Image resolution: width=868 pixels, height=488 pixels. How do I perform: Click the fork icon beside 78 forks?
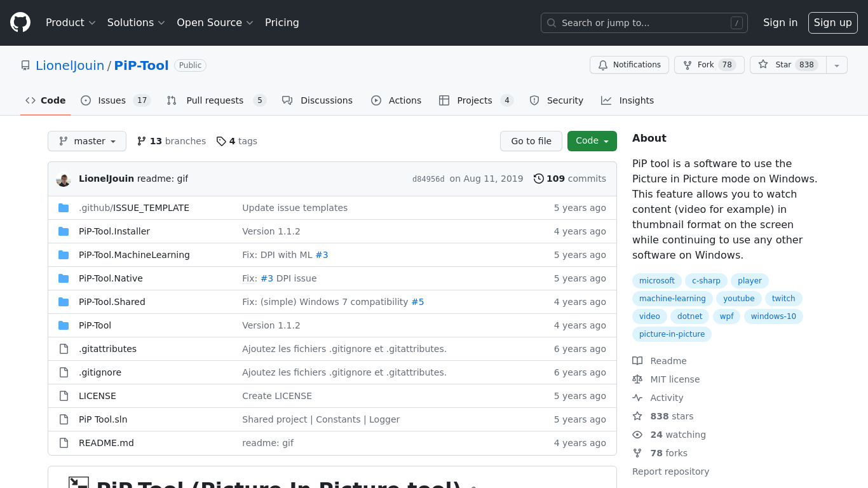point(637,453)
